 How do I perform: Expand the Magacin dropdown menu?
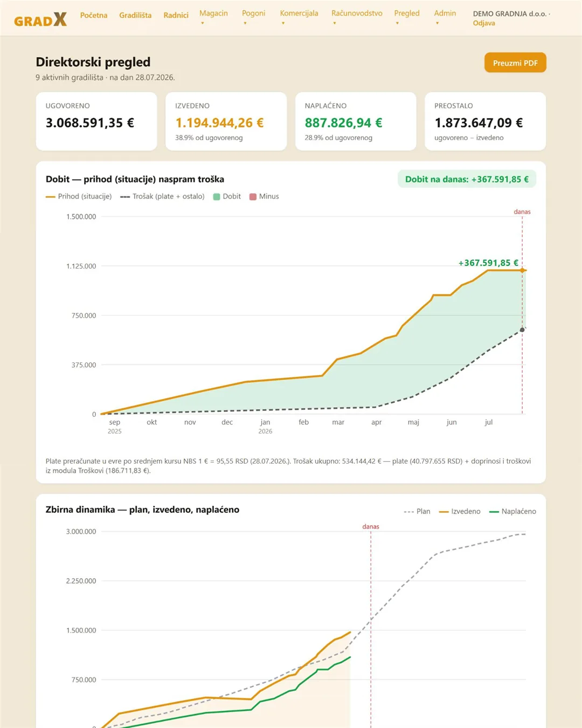(x=213, y=18)
